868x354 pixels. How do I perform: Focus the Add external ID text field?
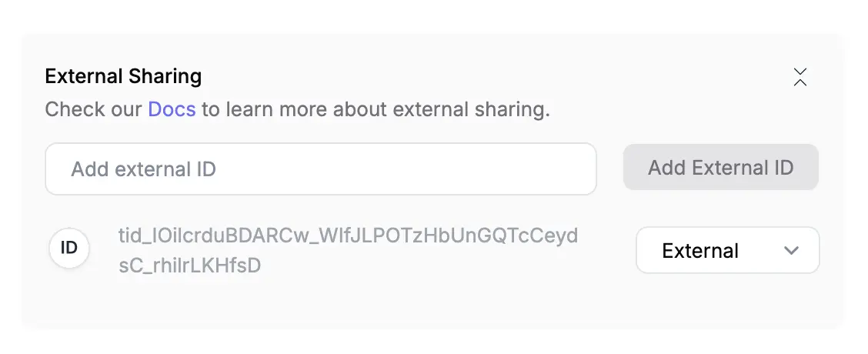[x=321, y=169]
